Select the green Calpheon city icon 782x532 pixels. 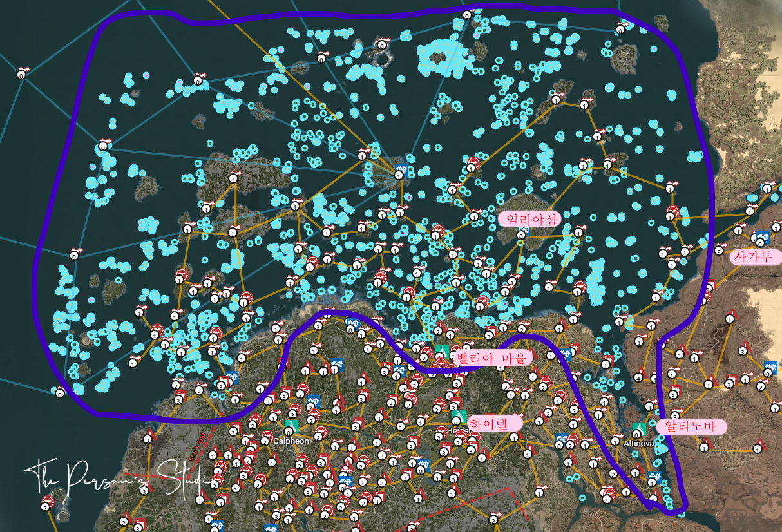291,426
